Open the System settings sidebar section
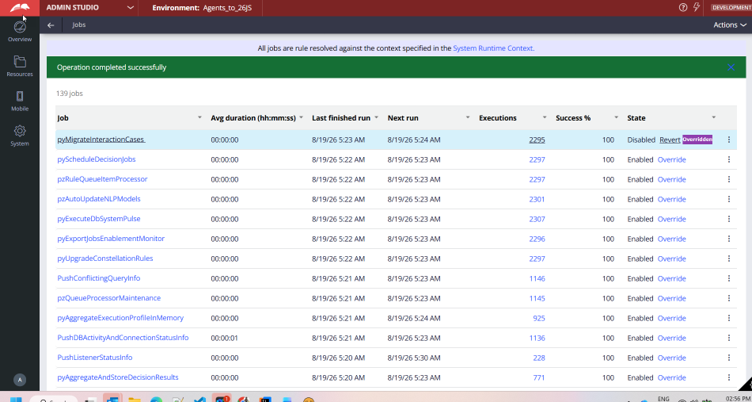This screenshot has width=752, height=402. 20,135
